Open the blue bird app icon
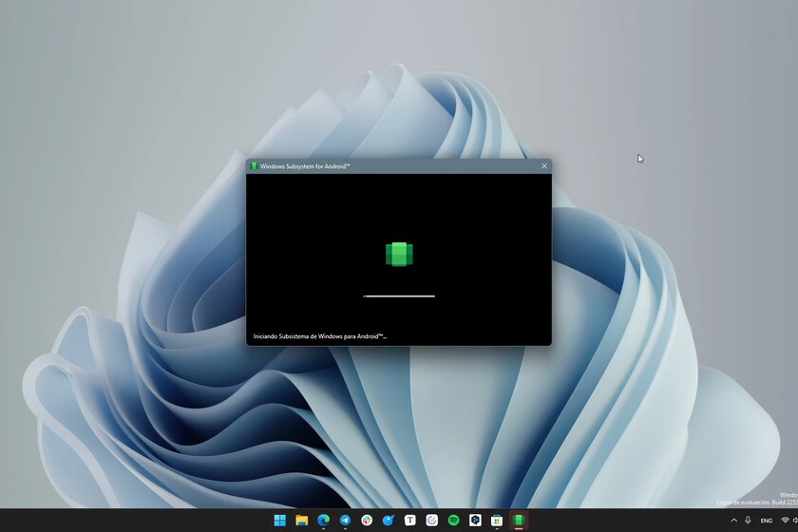Screen dimensions: 798x532 (389, 520)
